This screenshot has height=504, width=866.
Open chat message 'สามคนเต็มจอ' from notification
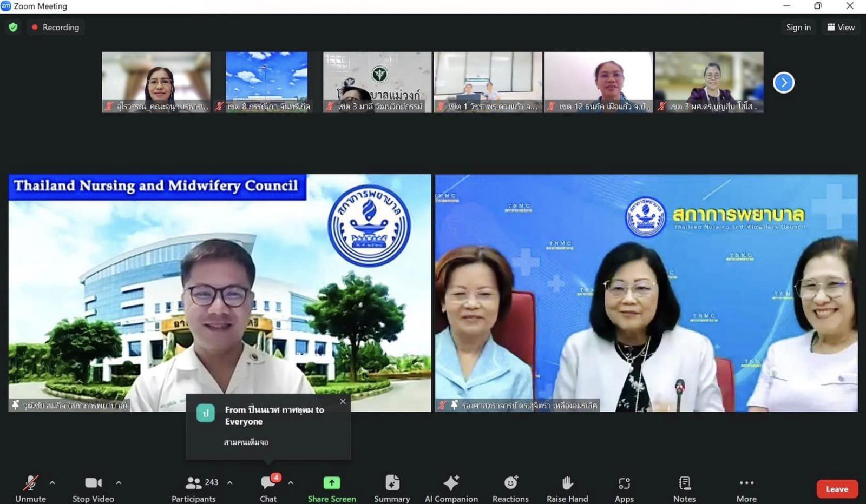(246, 442)
